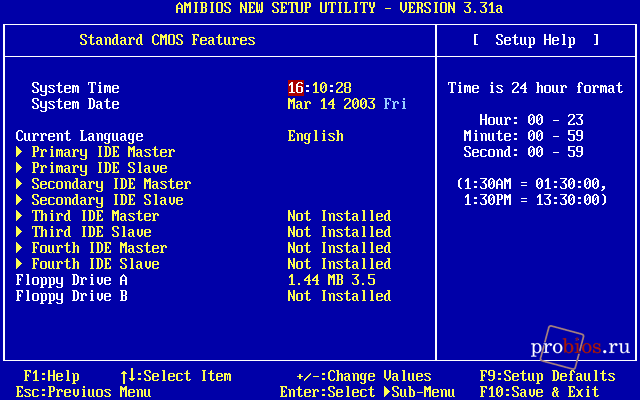Screen dimensions: 640x400
Task: Expand the Secondary IDE Master arrow
Action: coord(19,184)
